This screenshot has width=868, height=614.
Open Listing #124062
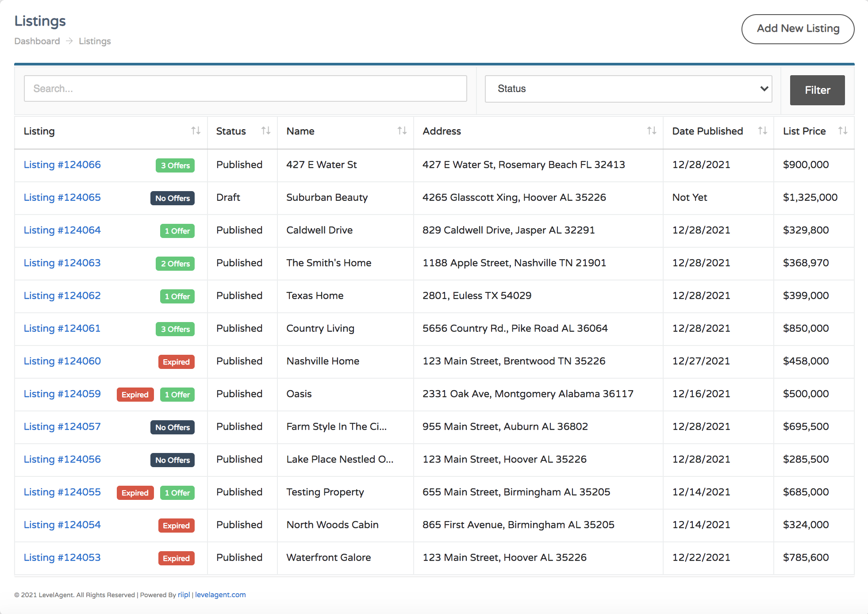click(x=62, y=295)
